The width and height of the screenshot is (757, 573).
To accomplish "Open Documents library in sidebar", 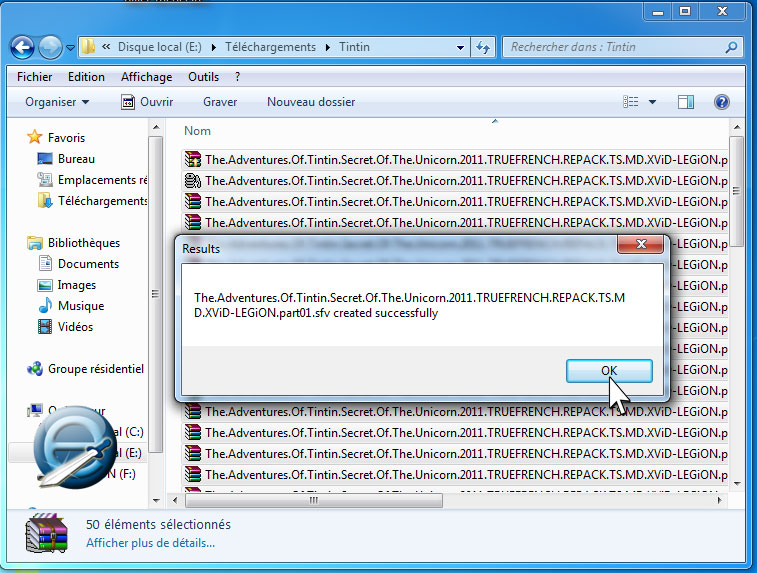I will point(88,264).
